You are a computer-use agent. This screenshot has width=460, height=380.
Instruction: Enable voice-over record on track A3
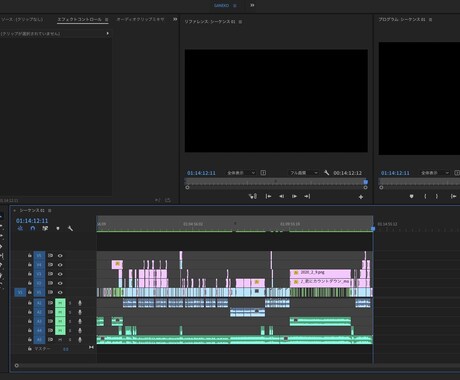click(x=80, y=321)
